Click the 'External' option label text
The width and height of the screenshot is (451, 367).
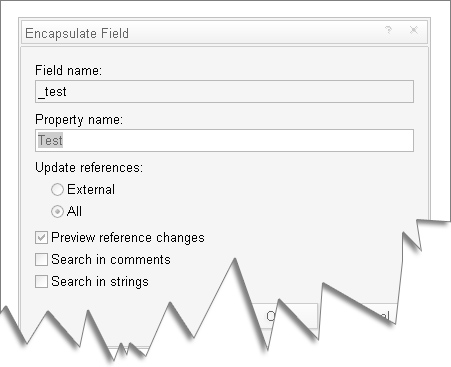(x=91, y=189)
